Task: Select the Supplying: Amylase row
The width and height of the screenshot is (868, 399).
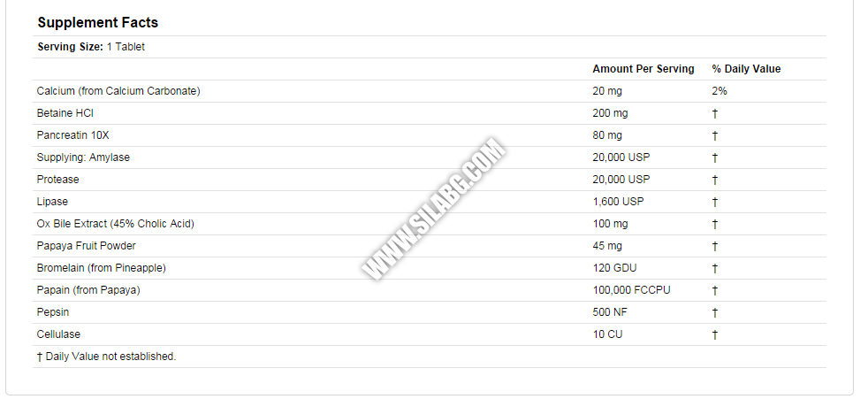Action: pos(430,157)
